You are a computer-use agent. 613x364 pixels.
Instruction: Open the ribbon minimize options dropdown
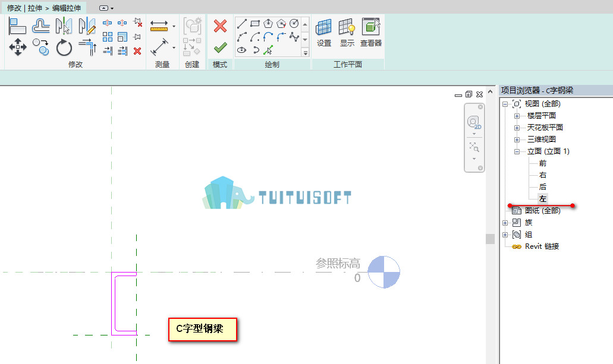112,8
